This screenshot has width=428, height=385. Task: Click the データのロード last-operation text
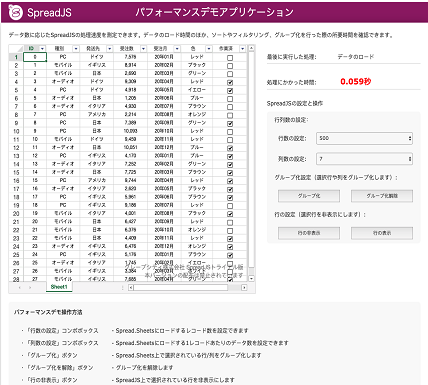coord(356,57)
